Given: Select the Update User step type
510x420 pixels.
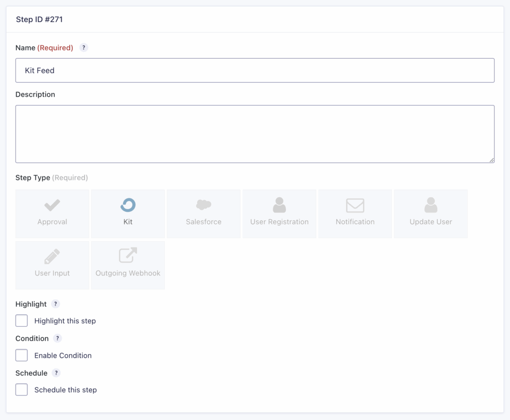Looking at the screenshot, I should point(430,213).
